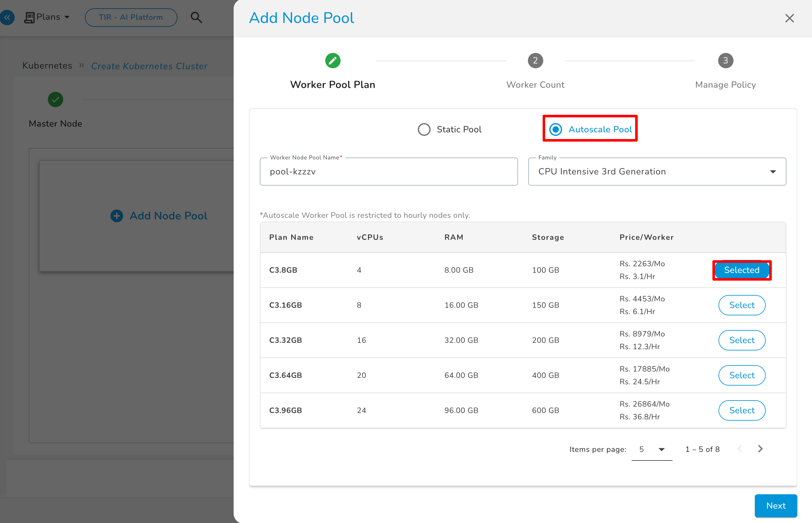Click the C3.64GB plan name

[285, 375]
